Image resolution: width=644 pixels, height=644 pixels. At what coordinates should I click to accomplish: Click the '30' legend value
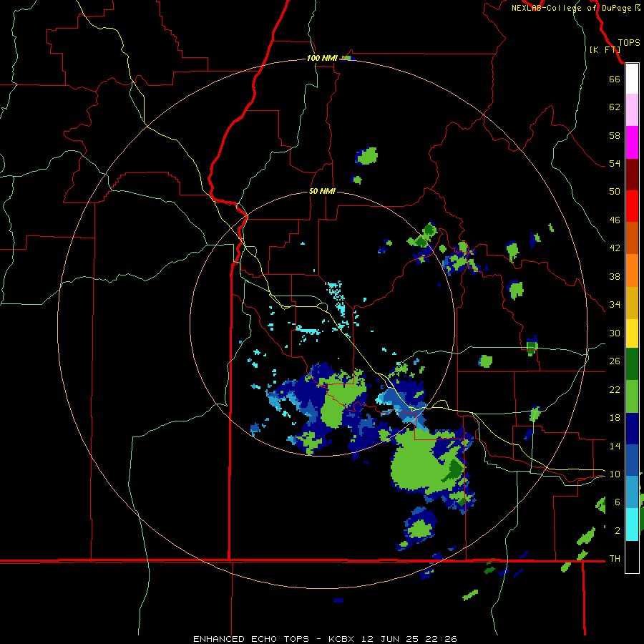click(x=615, y=333)
